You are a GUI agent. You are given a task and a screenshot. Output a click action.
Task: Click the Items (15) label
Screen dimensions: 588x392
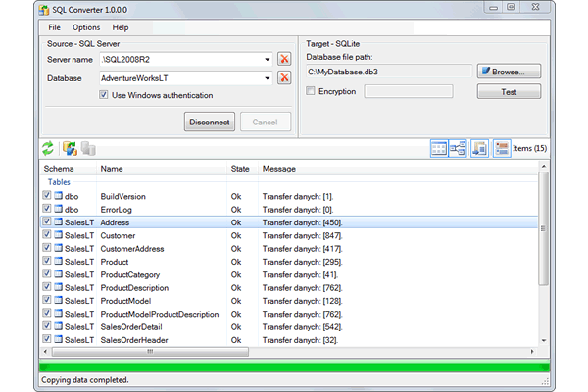529,148
